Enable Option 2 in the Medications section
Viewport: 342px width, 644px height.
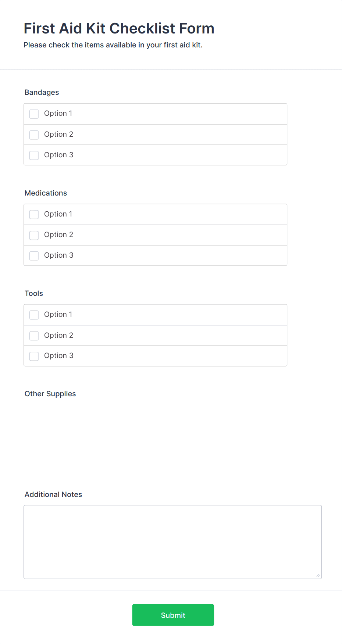click(x=34, y=235)
